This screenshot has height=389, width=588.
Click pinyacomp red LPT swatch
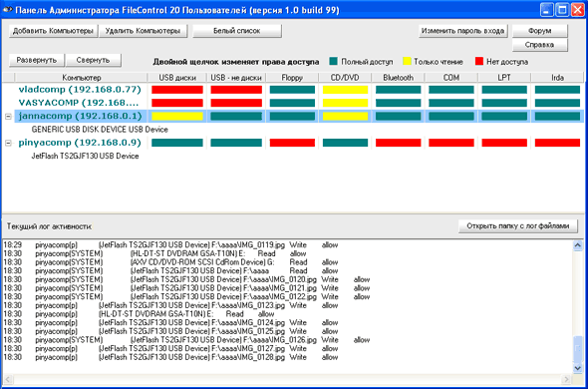[x=504, y=143]
